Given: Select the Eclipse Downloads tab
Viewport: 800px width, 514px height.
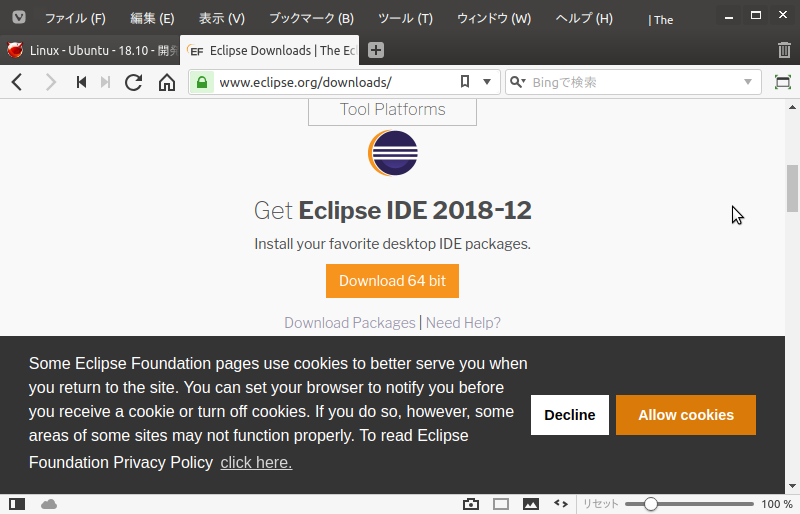Looking at the screenshot, I should pyautogui.click(x=270, y=50).
